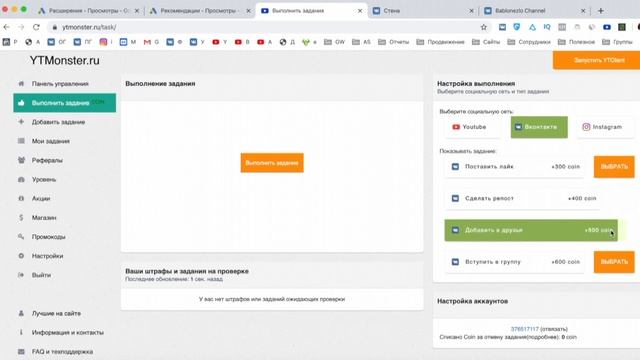Select the Сделать репост task type
Image resolution: width=640 pixels, height=360 pixels.
tap(522, 198)
